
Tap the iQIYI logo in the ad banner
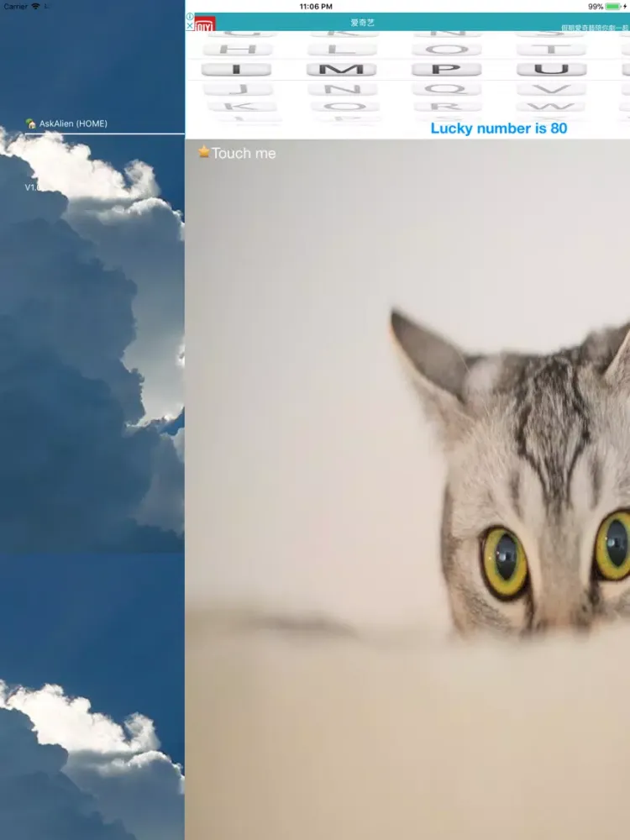click(x=205, y=24)
